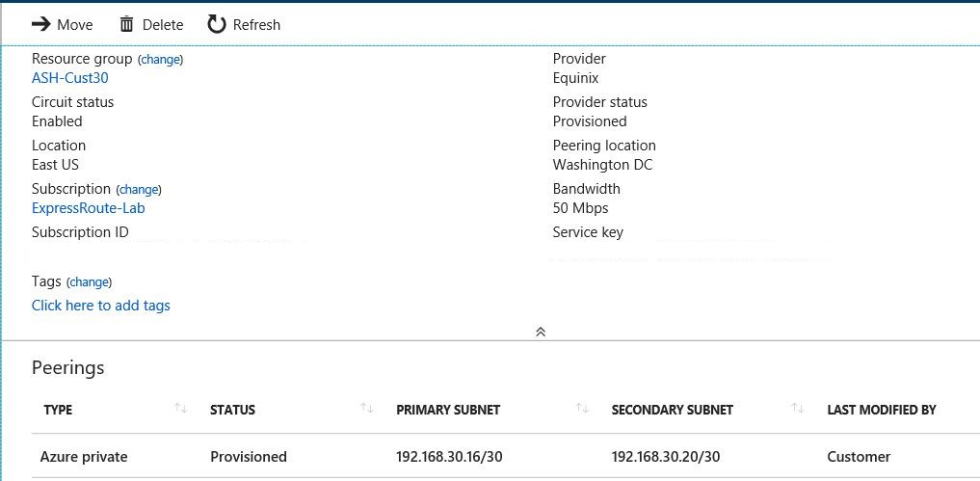This screenshot has width=980, height=481.
Task: Sort by SECONDARY SUBNET column arrows
Action: 797,409
